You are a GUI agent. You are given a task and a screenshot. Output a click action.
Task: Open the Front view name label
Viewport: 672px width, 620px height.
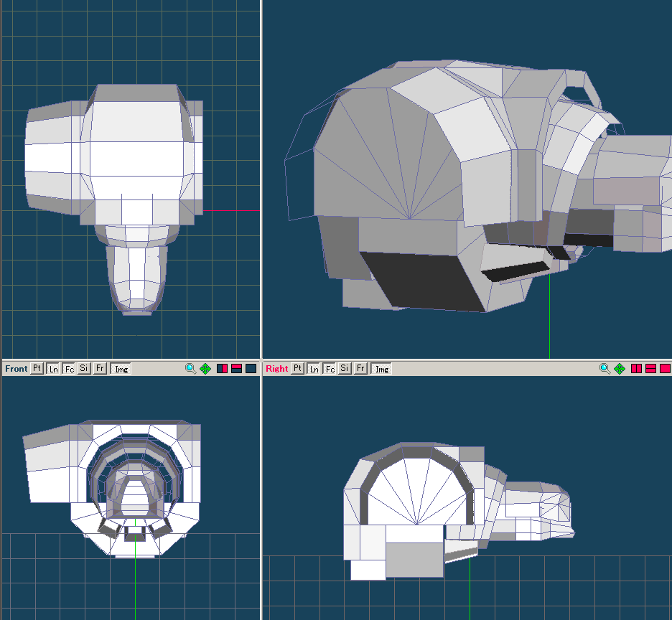click(x=16, y=368)
